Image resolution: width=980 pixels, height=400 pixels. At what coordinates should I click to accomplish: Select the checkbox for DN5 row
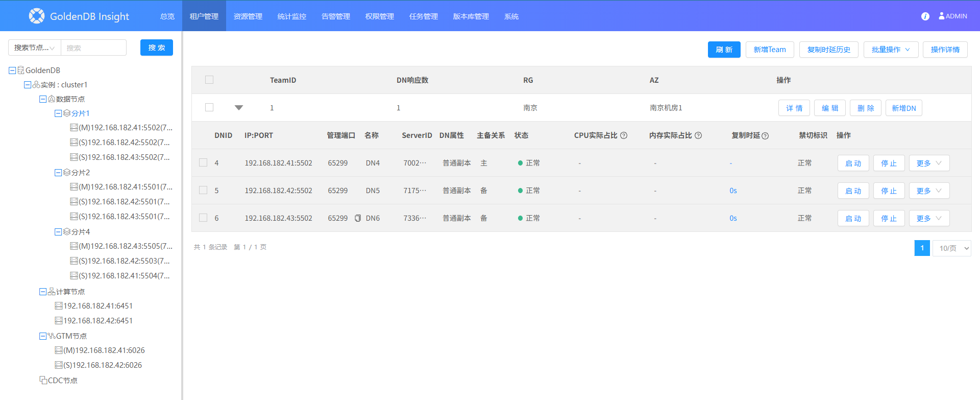pyautogui.click(x=203, y=190)
